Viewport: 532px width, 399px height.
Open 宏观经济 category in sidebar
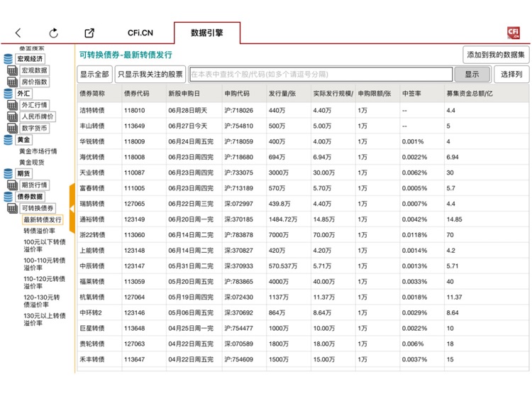31,59
